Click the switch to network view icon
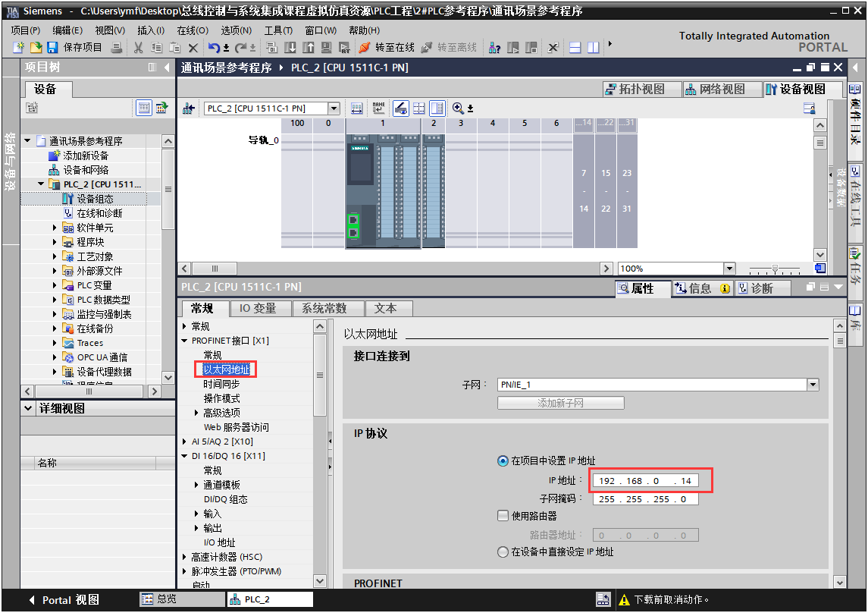Screen dimensions: 868x613 [x=189, y=108]
